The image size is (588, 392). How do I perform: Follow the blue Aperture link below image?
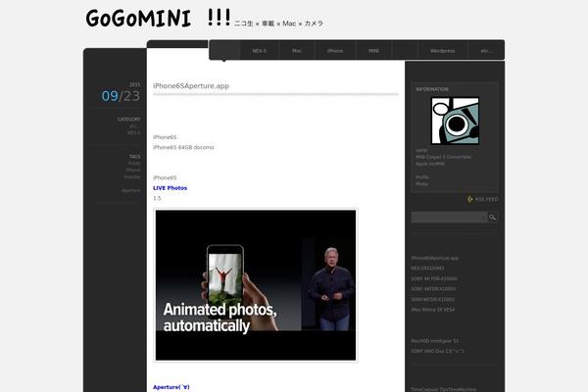[x=171, y=387]
